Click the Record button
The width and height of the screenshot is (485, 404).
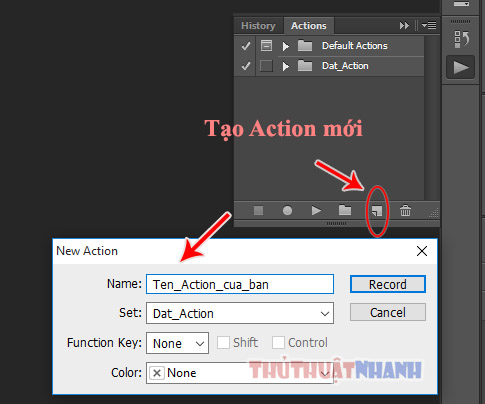coord(388,284)
